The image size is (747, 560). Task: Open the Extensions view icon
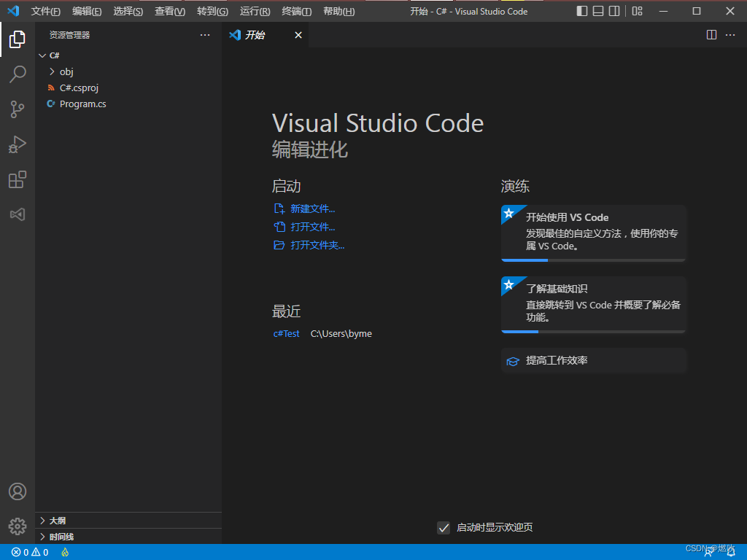(18, 179)
